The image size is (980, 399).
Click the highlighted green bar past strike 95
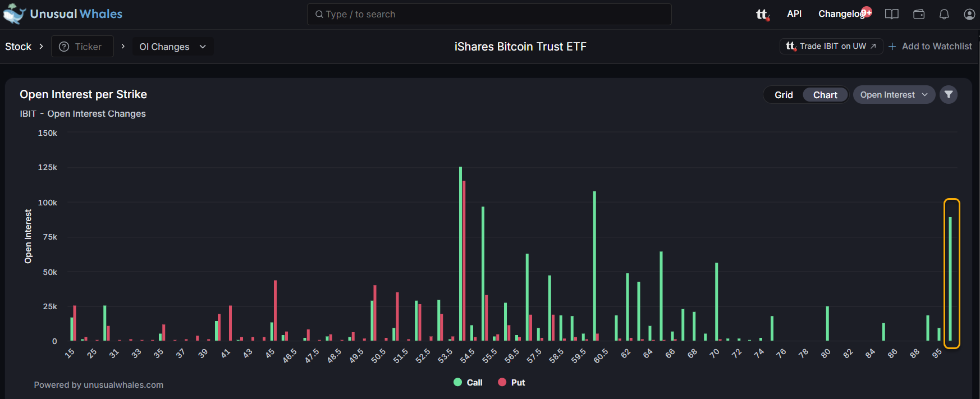tap(950, 279)
